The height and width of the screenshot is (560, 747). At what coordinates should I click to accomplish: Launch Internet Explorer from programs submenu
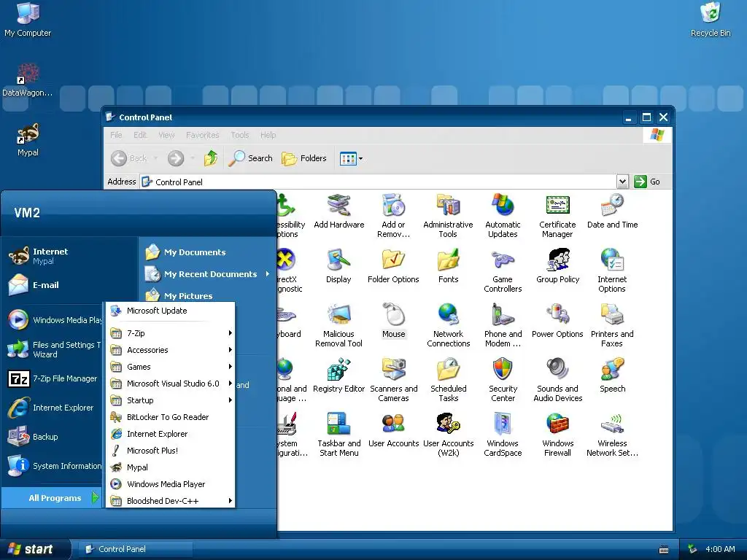[x=171, y=434]
